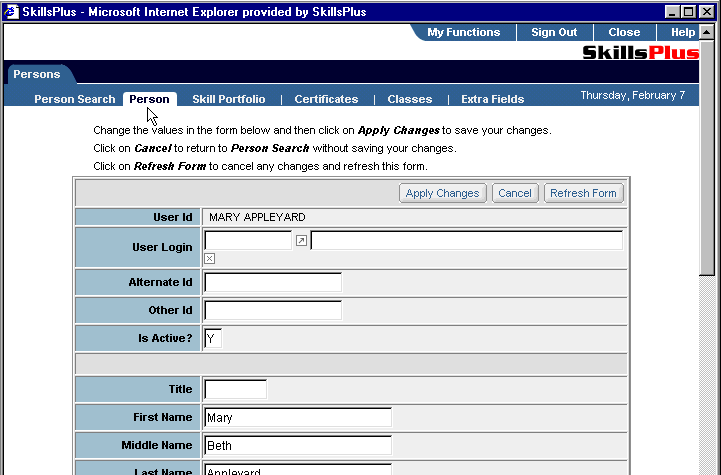
Task: Open the Classes tab
Action: (410, 99)
